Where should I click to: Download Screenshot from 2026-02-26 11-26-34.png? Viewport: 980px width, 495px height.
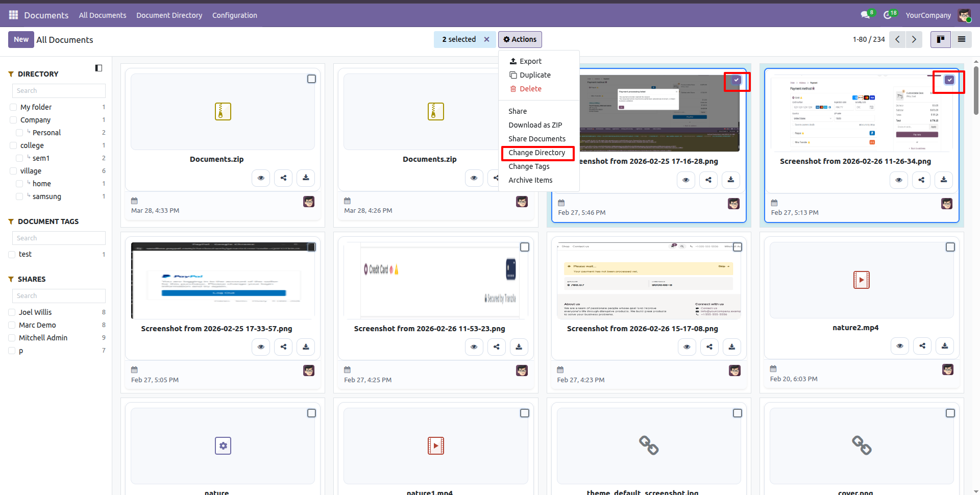(x=943, y=180)
